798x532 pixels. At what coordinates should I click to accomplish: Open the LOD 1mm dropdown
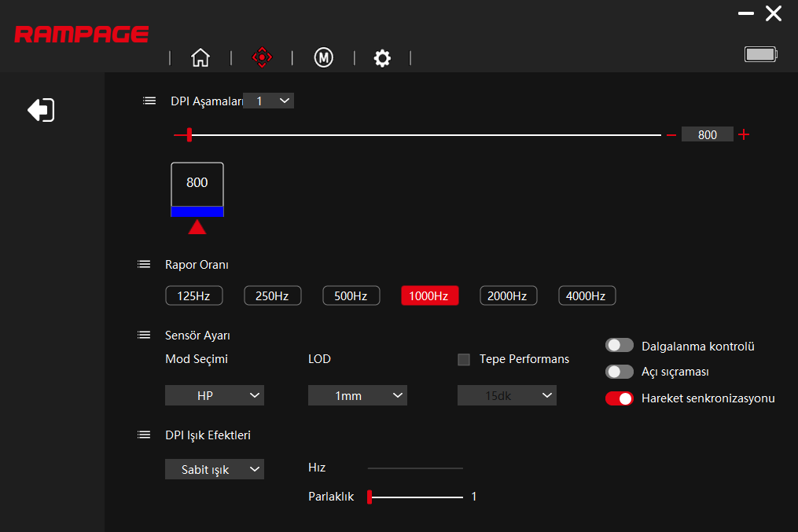coord(357,395)
